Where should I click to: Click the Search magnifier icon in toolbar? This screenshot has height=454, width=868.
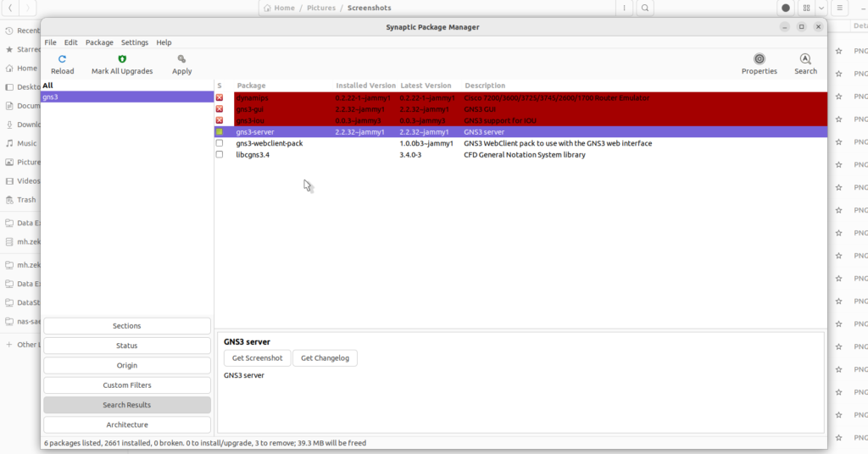point(805,59)
